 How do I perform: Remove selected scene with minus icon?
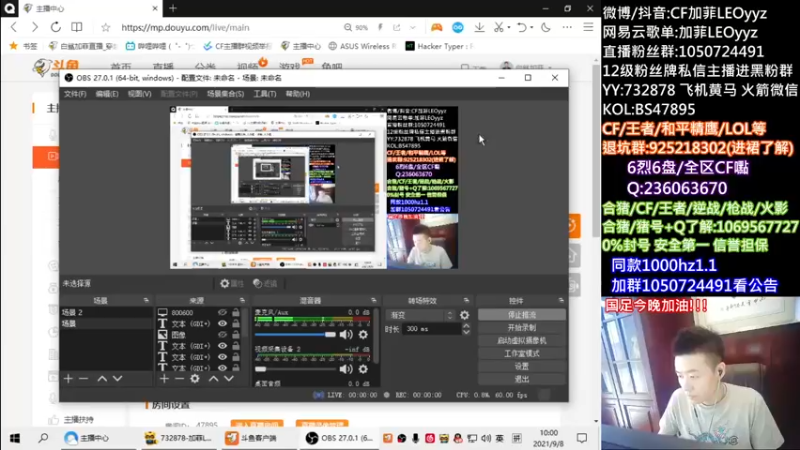coord(84,379)
